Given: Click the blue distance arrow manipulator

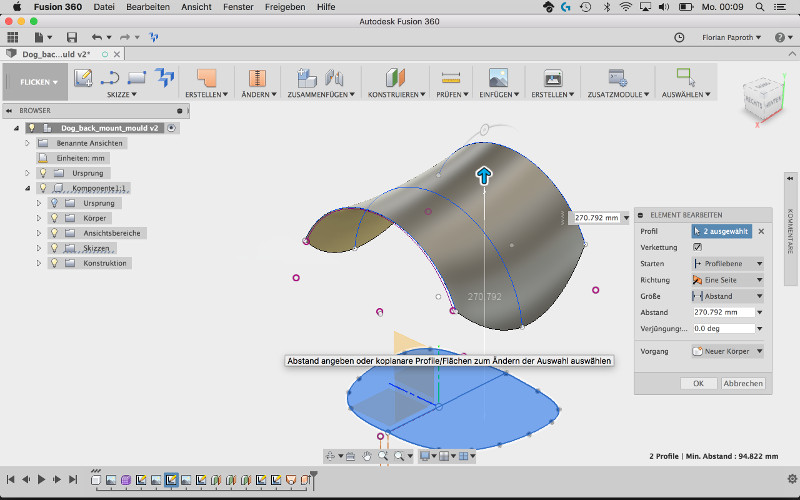Looking at the screenshot, I should (485, 177).
